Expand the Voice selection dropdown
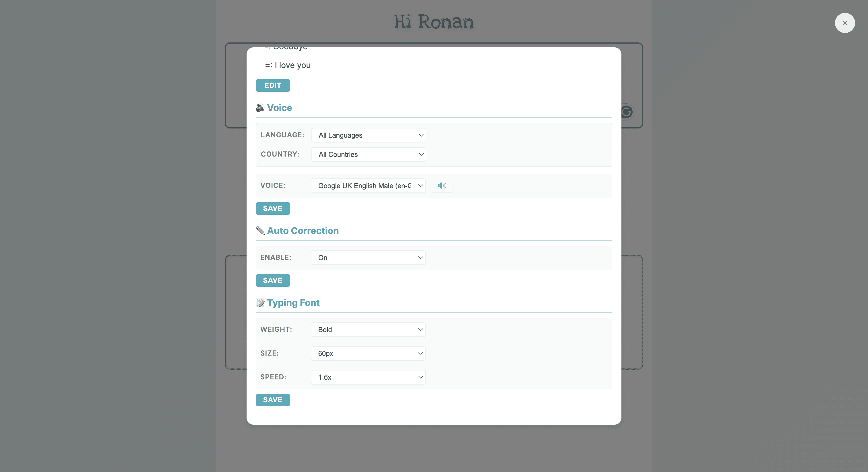Viewport: 868px width, 472px height. pyautogui.click(x=368, y=186)
